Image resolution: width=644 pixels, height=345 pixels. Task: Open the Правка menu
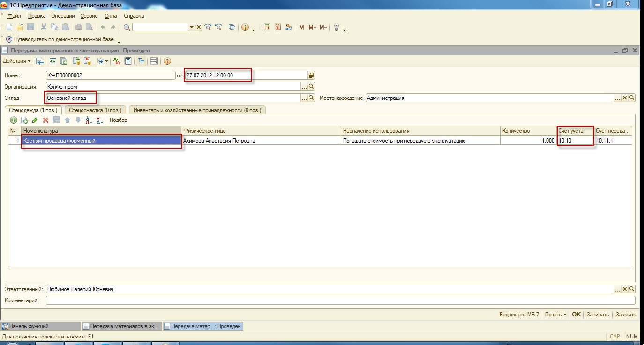coord(37,16)
